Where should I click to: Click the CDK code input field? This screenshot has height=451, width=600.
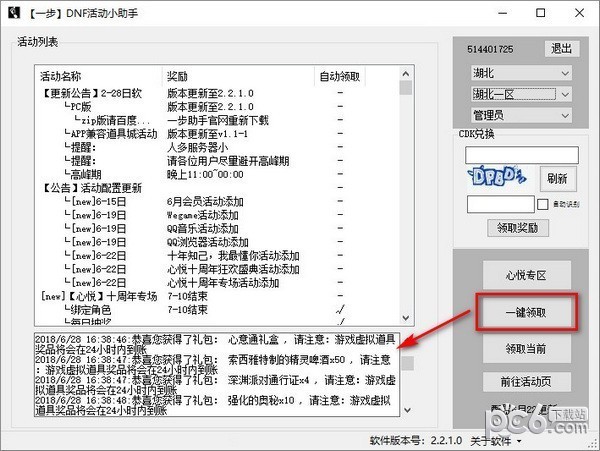point(522,155)
